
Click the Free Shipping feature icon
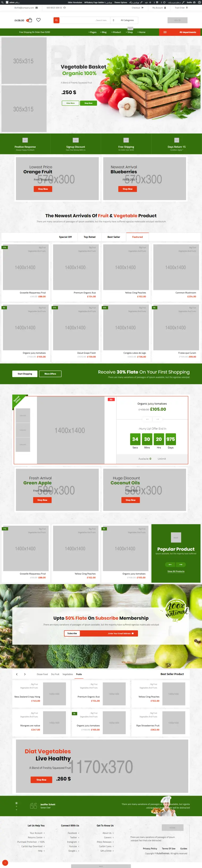pos(126,140)
